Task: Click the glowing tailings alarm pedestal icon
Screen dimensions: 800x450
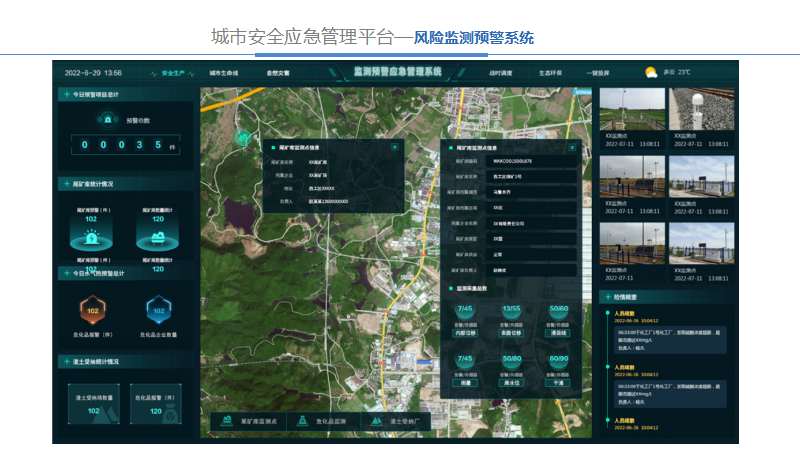Action: coord(91,239)
